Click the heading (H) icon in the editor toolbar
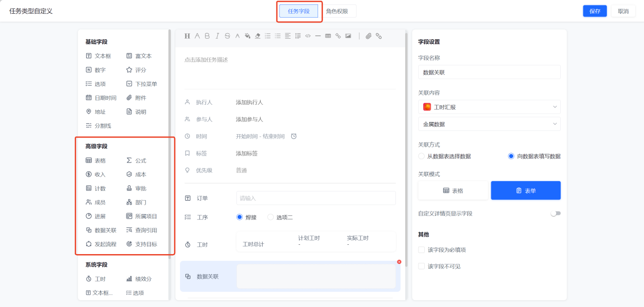This screenshot has height=307, width=644. pos(187,36)
